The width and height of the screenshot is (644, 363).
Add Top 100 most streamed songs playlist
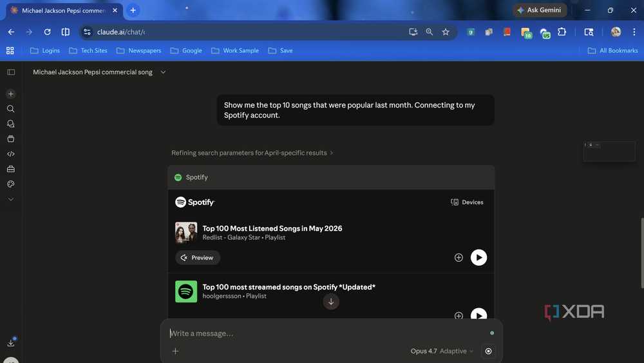coord(459,316)
